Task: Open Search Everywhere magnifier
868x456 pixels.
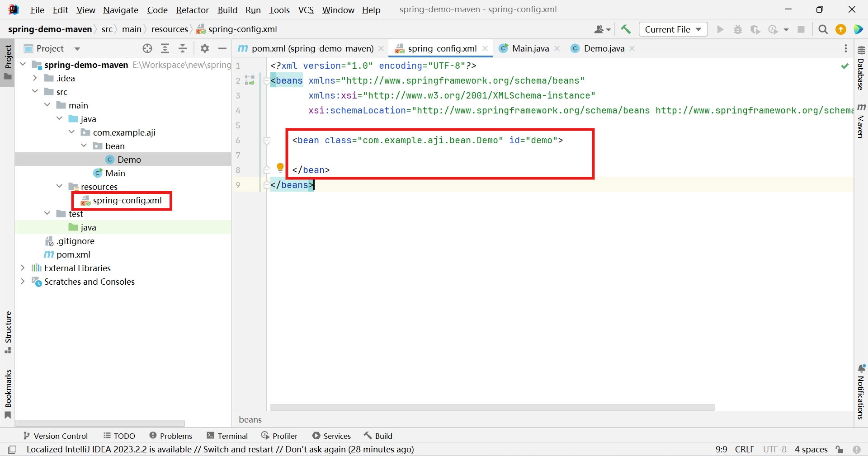Action: 823,29
